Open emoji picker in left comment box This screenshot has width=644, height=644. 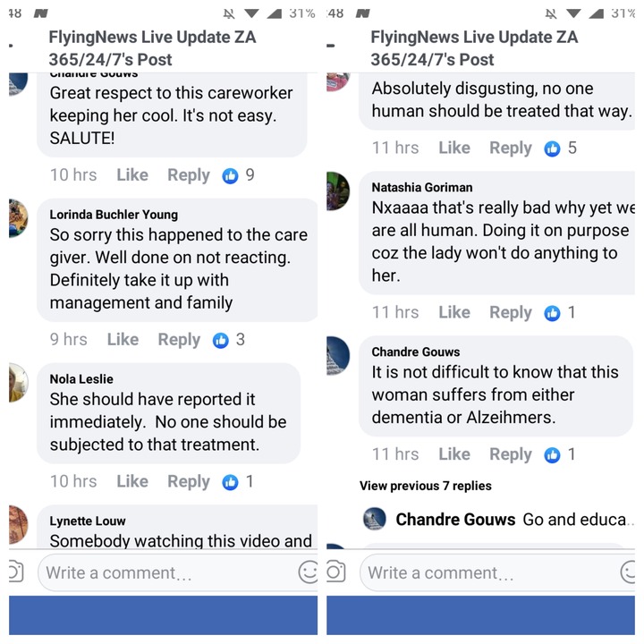point(308,572)
